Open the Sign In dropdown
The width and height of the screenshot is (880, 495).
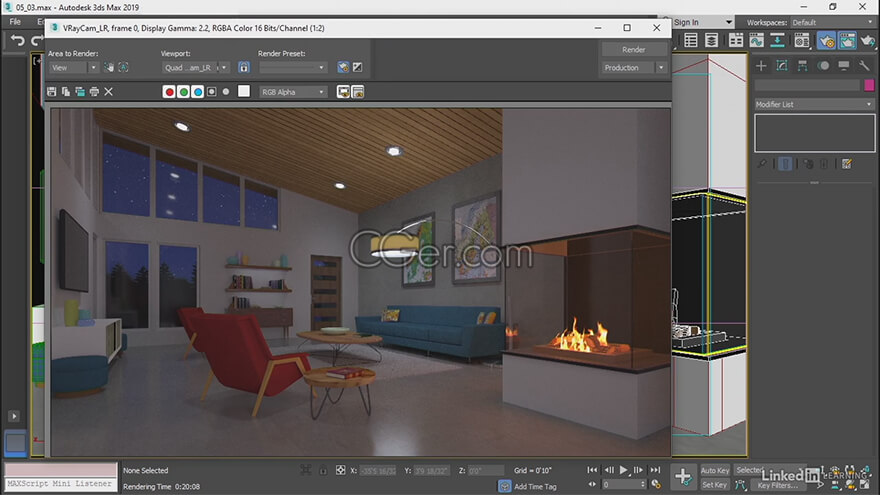coord(703,22)
